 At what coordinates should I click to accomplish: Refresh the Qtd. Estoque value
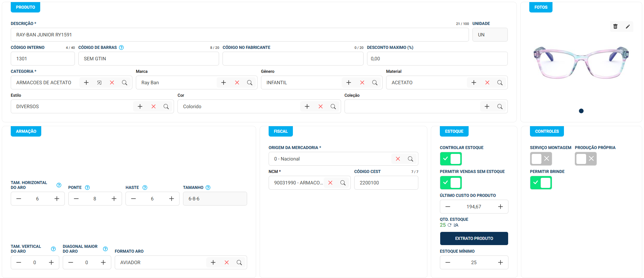click(x=450, y=225)
